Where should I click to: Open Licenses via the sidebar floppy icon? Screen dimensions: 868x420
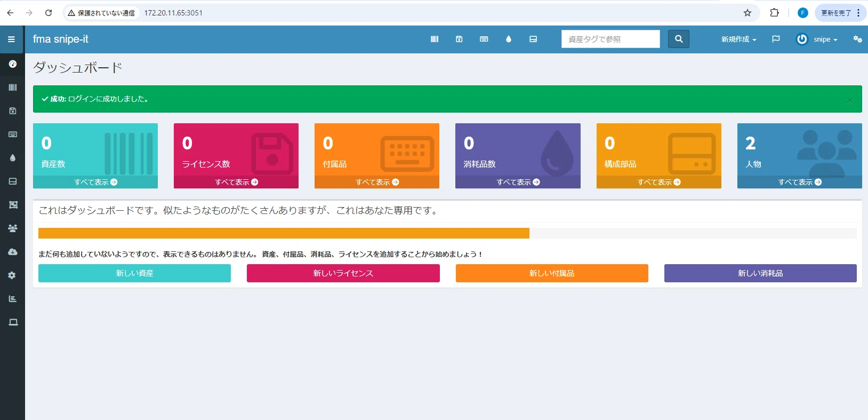pos(13,111)
